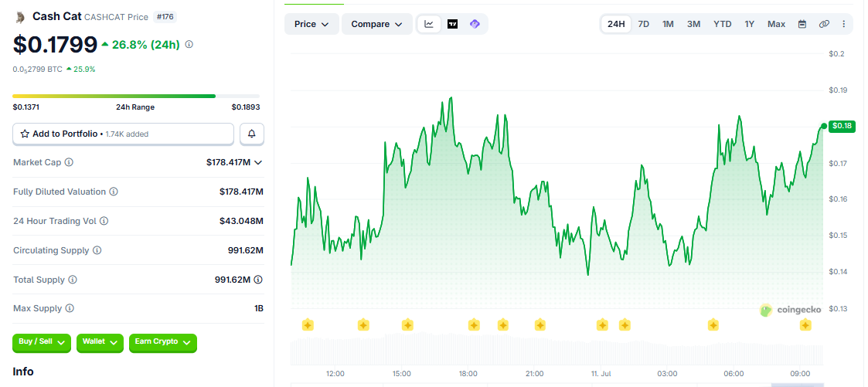Open the purple diamond chart icon
The width and height of the screenshot is (868, 387).
[x=475, y=24]
